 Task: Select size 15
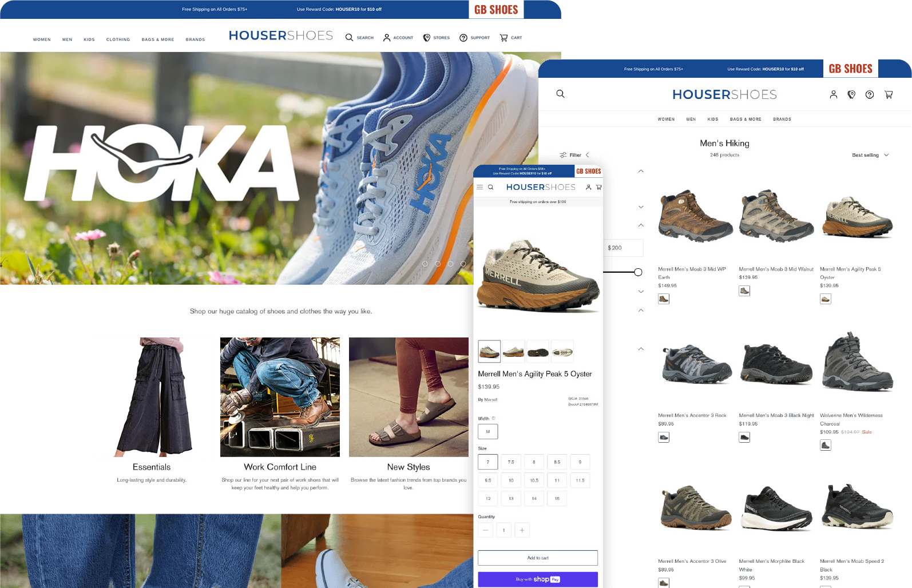coord(557,499)
